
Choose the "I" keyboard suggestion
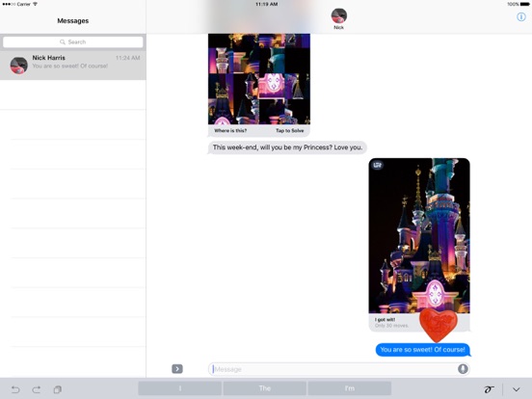pyautogui.click(x=180, y=388)
